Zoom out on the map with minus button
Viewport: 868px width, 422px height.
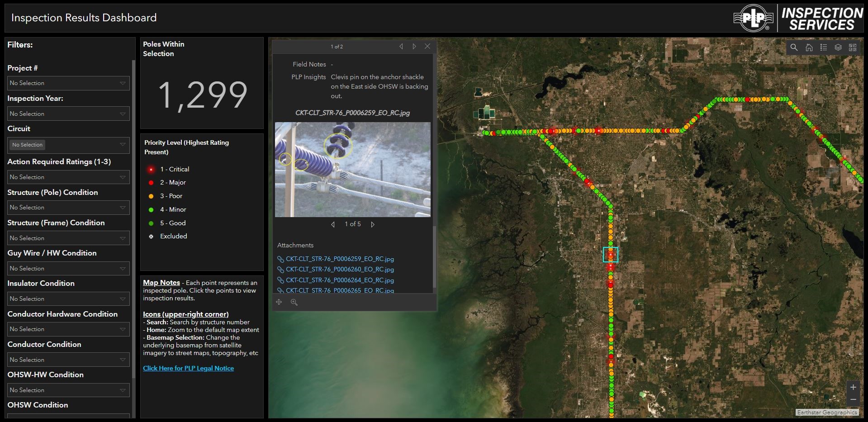(853, 399)
